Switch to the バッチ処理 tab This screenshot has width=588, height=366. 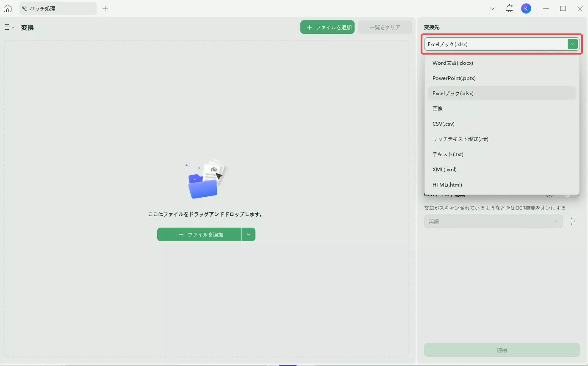(x=58, y=8)
